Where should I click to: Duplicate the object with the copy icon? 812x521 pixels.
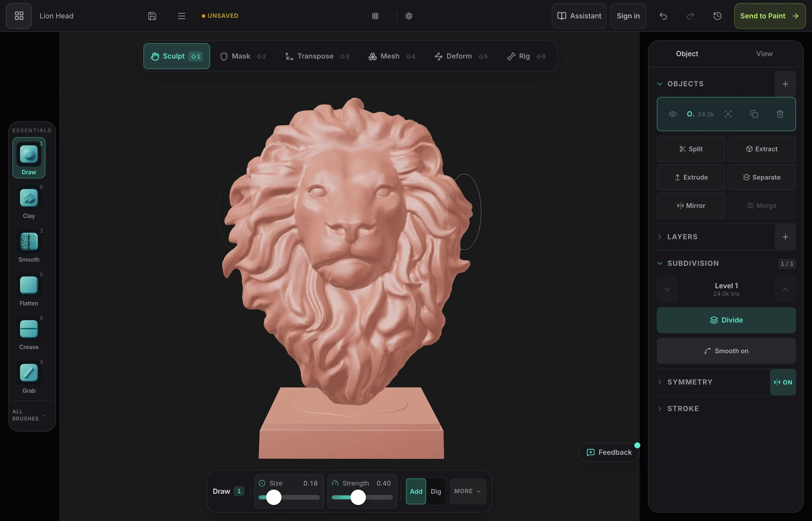(754, 114)
